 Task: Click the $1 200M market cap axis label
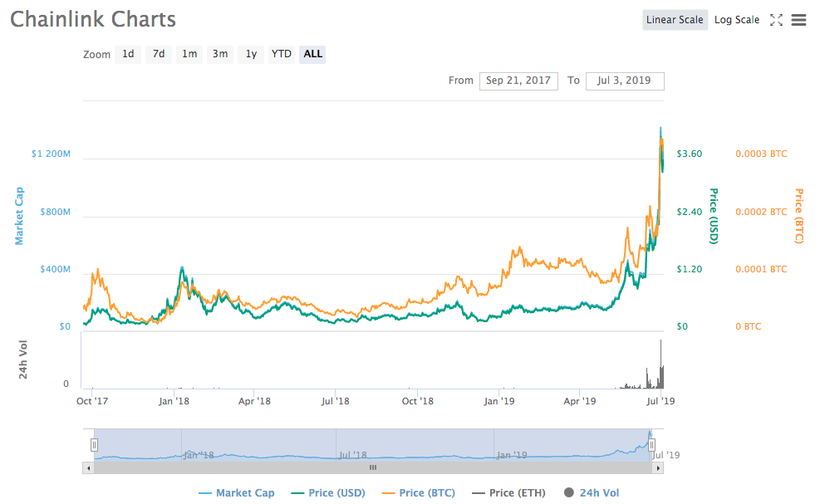point(51,154)
